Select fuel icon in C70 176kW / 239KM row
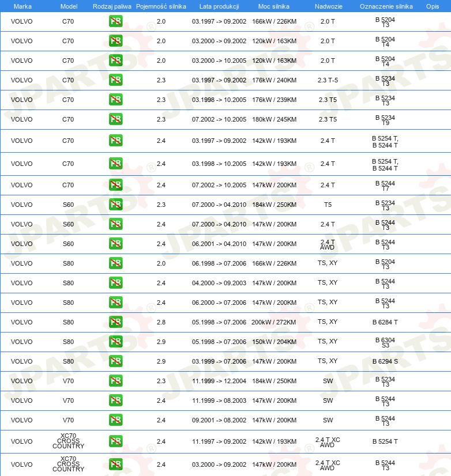The width and height of the screenshot is (451, 476). pyautogui.click(x=115, y=100)
